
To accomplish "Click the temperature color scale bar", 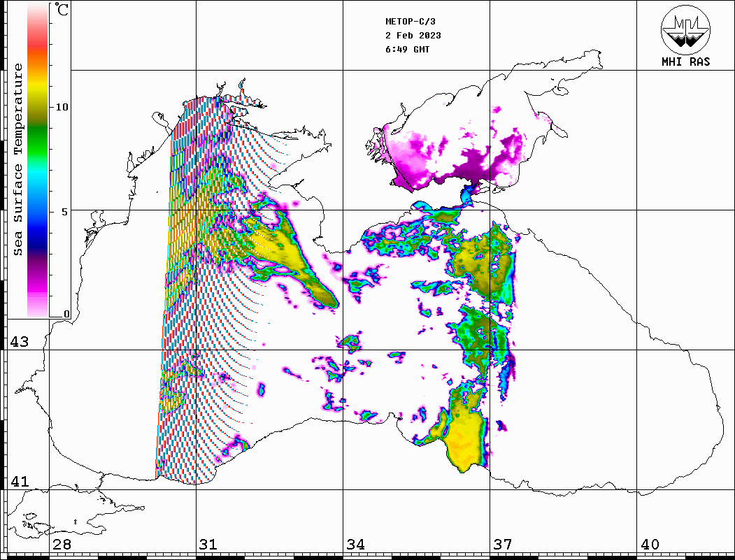I will click(38, 160).
